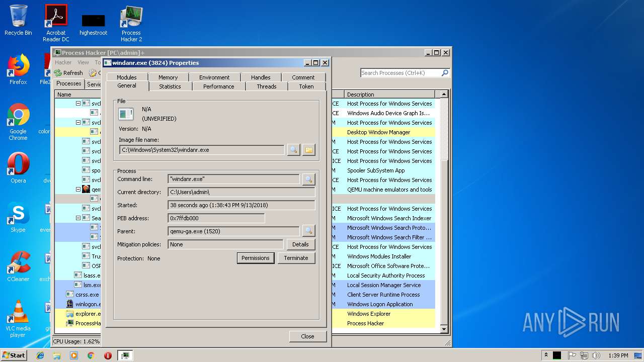Switch to the Memory tab
644x362 pixels.
tap(168, 77)
